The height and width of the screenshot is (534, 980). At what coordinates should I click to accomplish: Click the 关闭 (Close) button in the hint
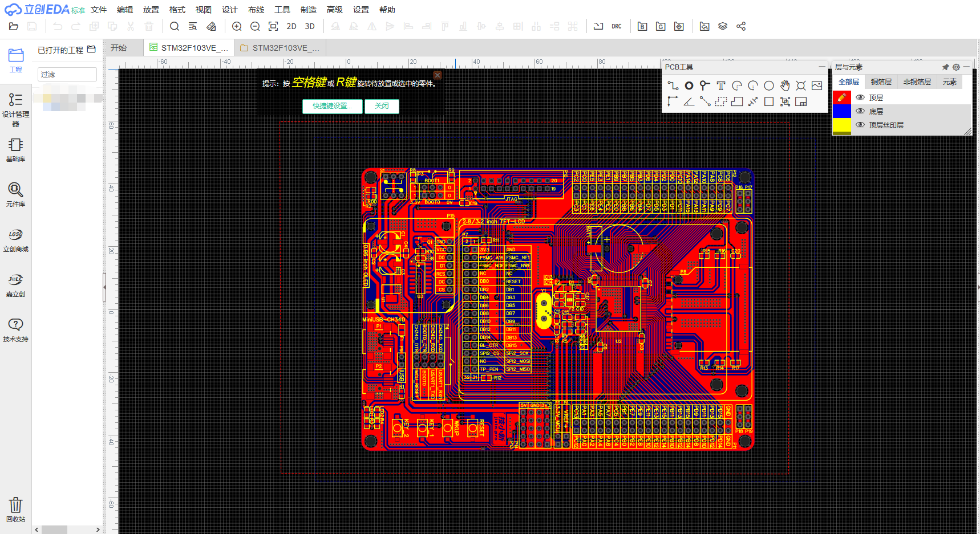tap(382, 106)
